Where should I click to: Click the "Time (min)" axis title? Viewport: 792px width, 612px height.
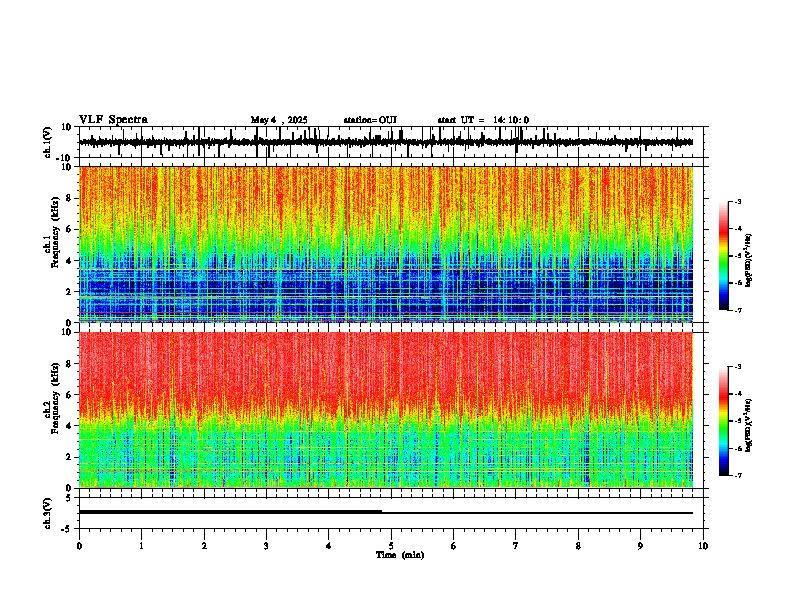click(x=400, y=555)
